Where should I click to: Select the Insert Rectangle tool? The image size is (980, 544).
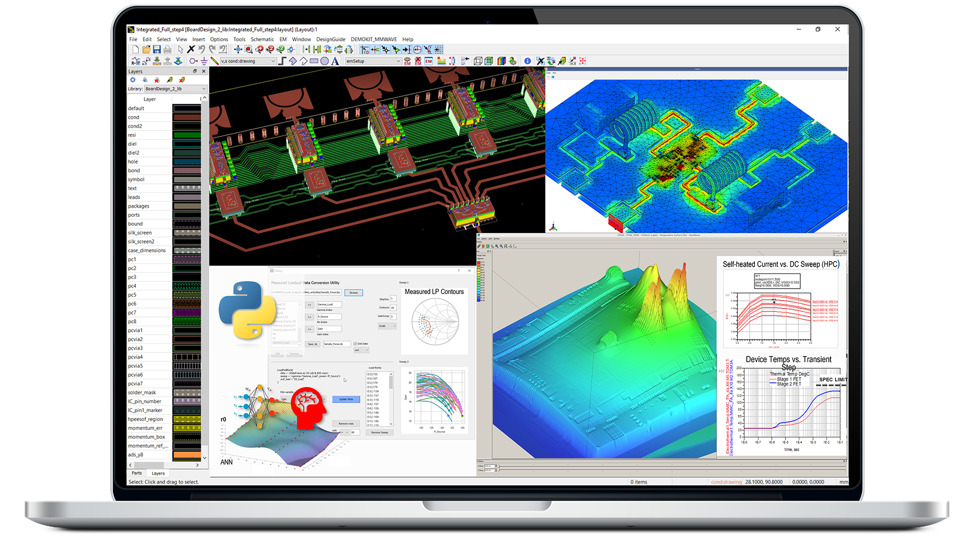coord(314,61)
